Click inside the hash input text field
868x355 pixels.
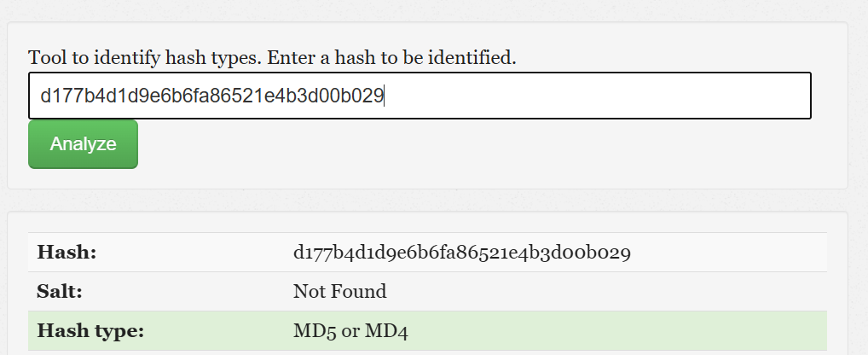[x=418, y=96]
